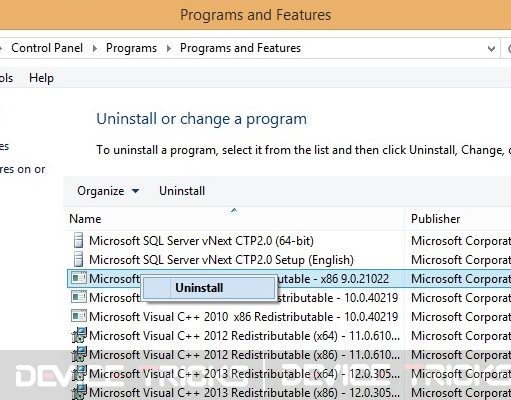
Task: Sort the list by the Publisher column
Action: click(458, 219)
